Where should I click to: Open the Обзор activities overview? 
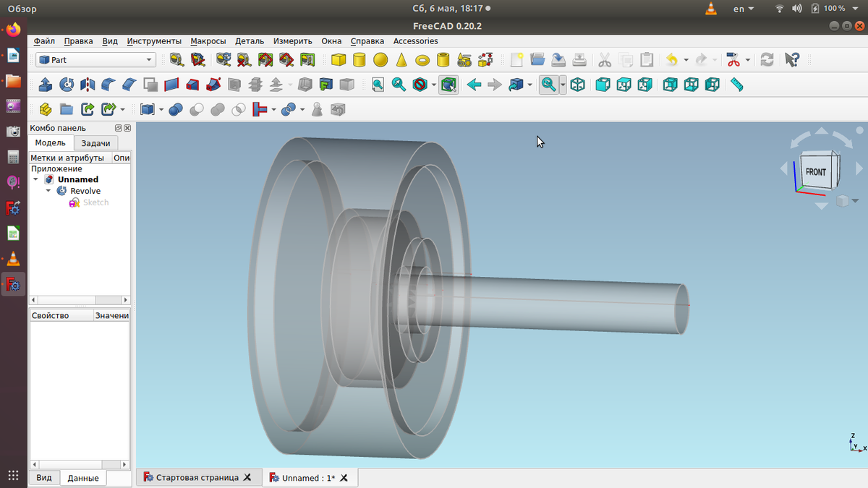point(22,9)
